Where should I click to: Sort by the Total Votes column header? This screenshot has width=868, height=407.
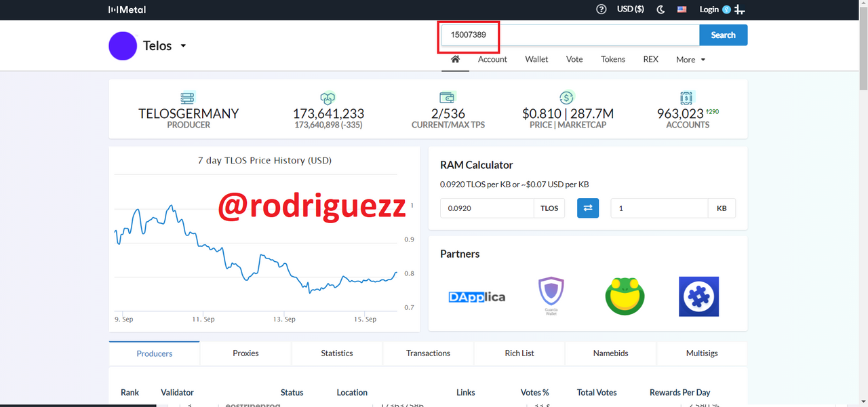(597, 393)
